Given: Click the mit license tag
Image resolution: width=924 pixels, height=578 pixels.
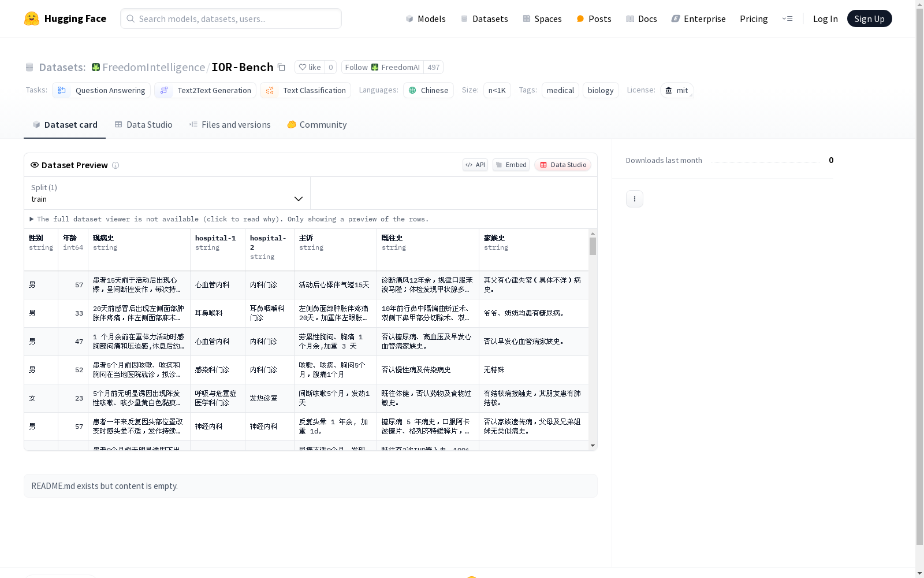Looking at the screenshot, I should [x=677, y=90].
